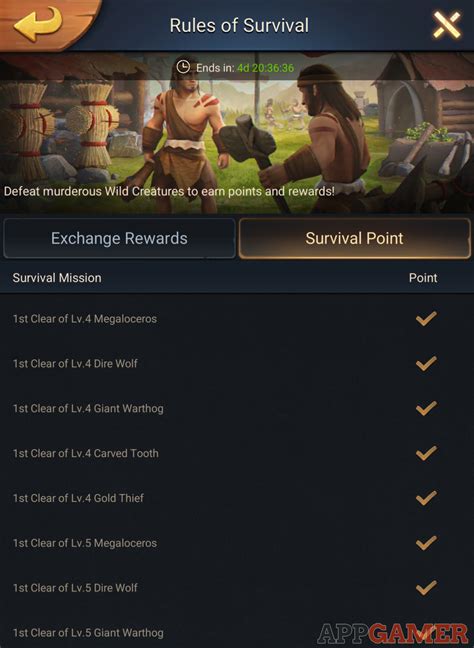Tap the Lv.4 Dire Wolf completion checkmark
The image size is (474, 648).
click(x=426, y=364)
